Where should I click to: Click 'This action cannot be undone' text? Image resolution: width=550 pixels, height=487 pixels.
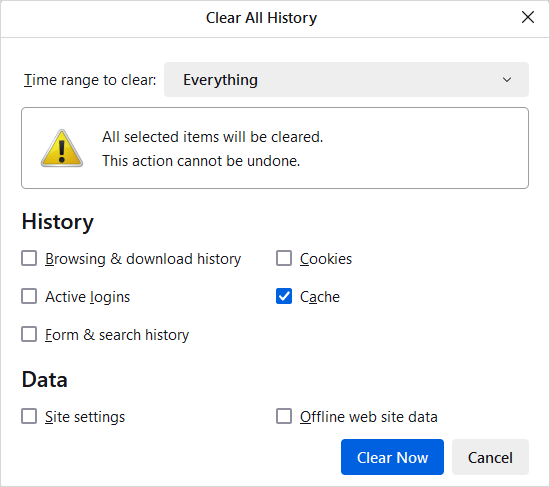[201, 161]
